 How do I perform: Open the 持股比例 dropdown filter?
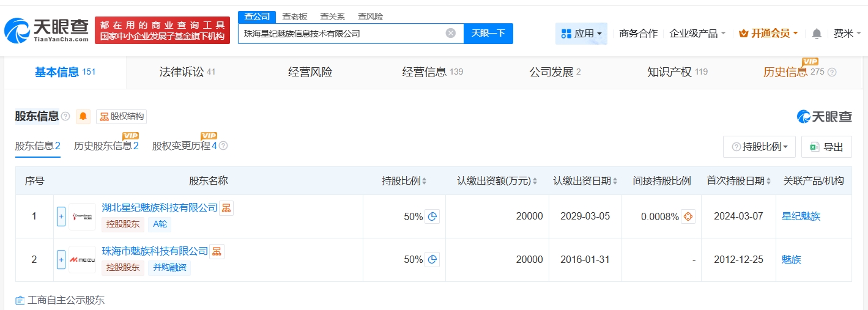pyautogui.click(x=759, y=147)
